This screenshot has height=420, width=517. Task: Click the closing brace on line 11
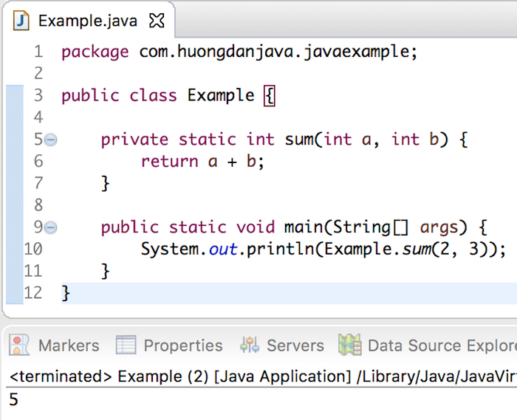coord(105,271)
